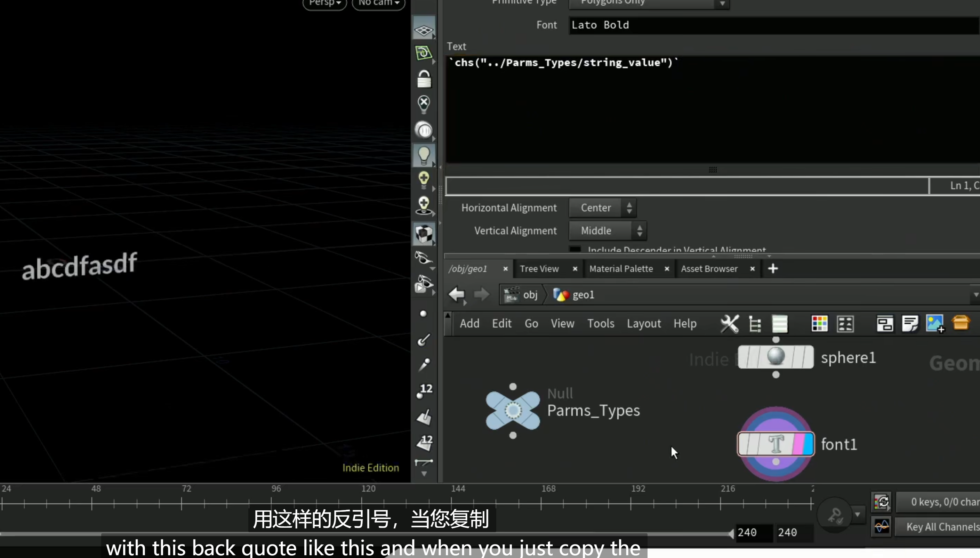Click the headlight bulb display option

(x=424, y=155)
